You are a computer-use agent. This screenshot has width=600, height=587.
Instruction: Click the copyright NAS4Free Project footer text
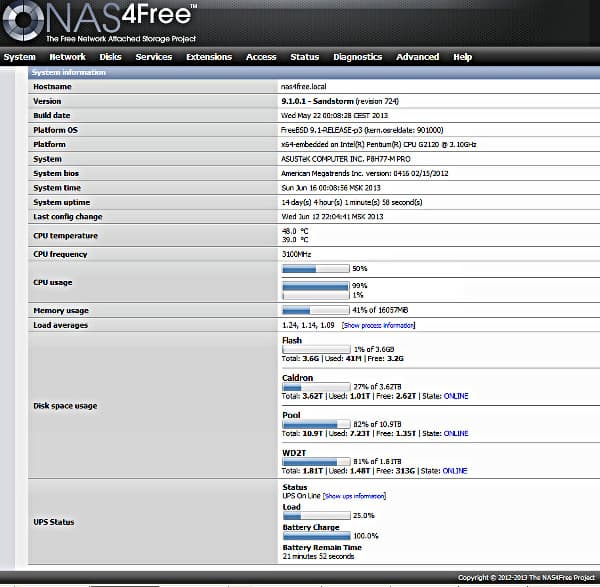pos(527,577)
